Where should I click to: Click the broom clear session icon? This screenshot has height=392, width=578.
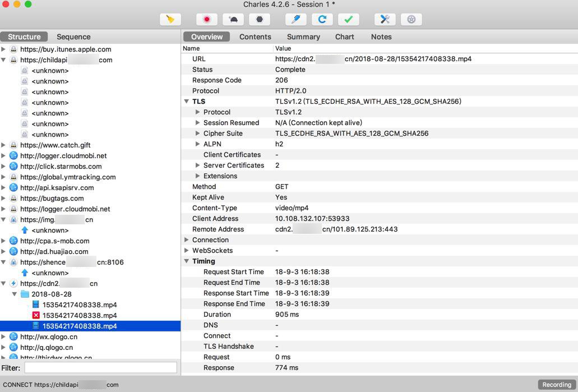point(170,19)
